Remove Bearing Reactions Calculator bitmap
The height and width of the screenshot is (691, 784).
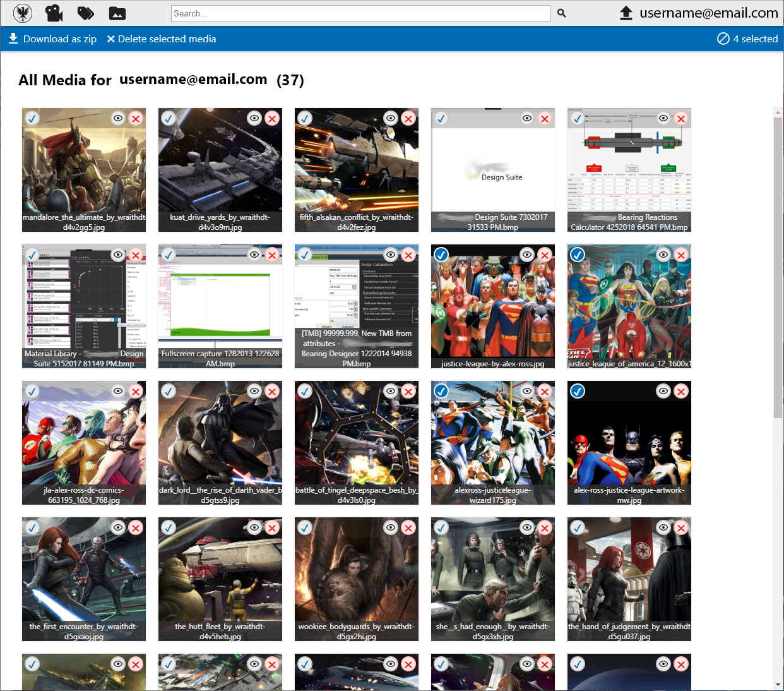[681, 119]
